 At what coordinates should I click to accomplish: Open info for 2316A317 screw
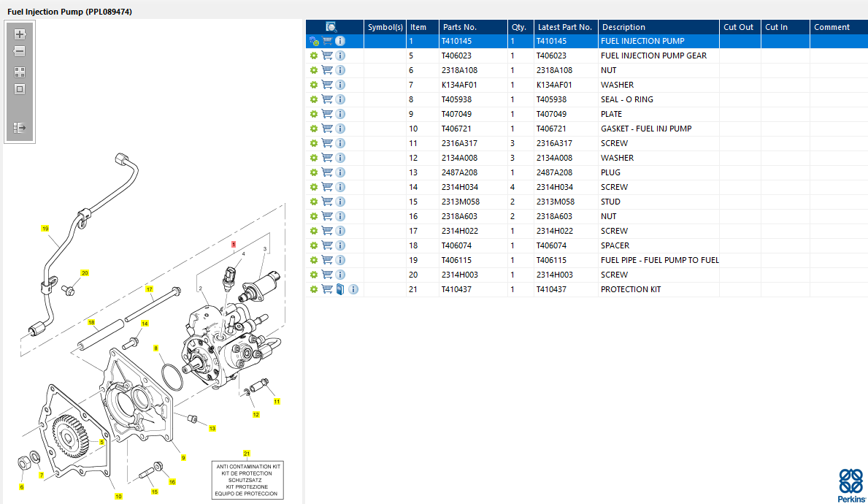[340, 143]
